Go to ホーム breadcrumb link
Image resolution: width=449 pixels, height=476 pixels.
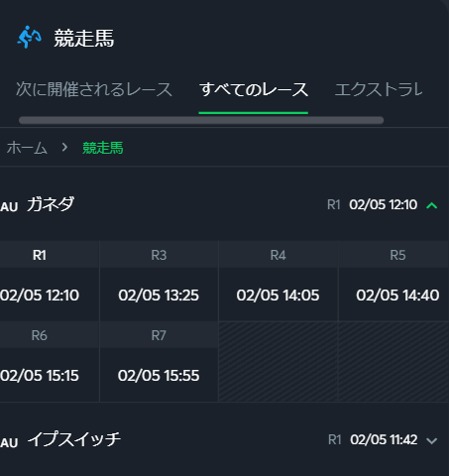[x=27, y=148]
